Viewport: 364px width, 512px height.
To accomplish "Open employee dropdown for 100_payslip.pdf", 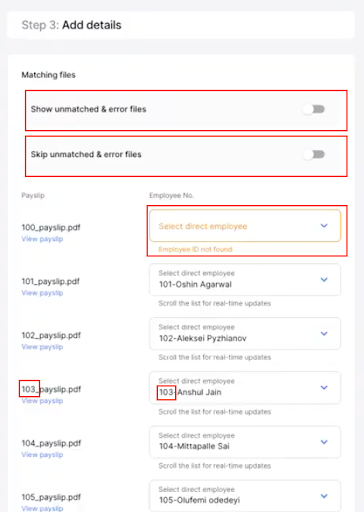I will click(245, 226).
